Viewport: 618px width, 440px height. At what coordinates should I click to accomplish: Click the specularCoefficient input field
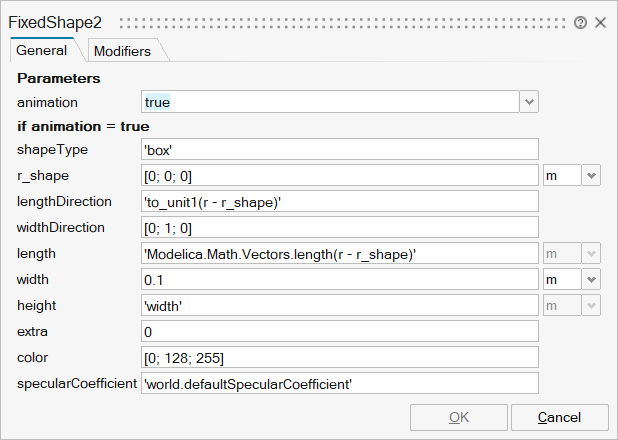[340, 383]
